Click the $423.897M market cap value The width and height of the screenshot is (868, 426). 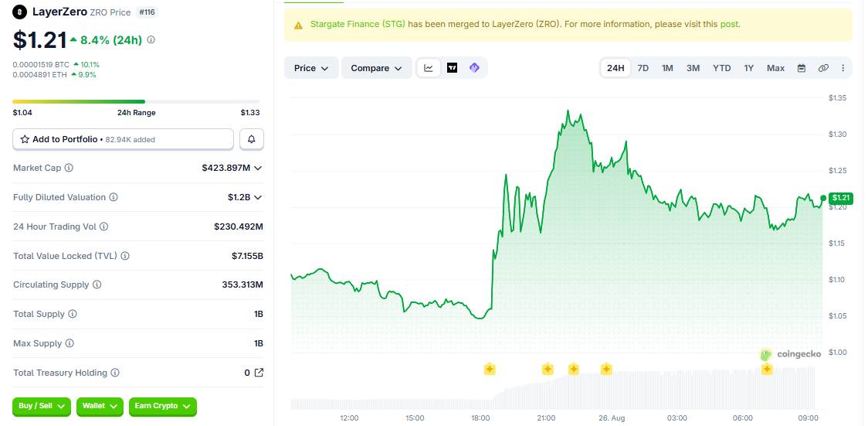(225, 168)
